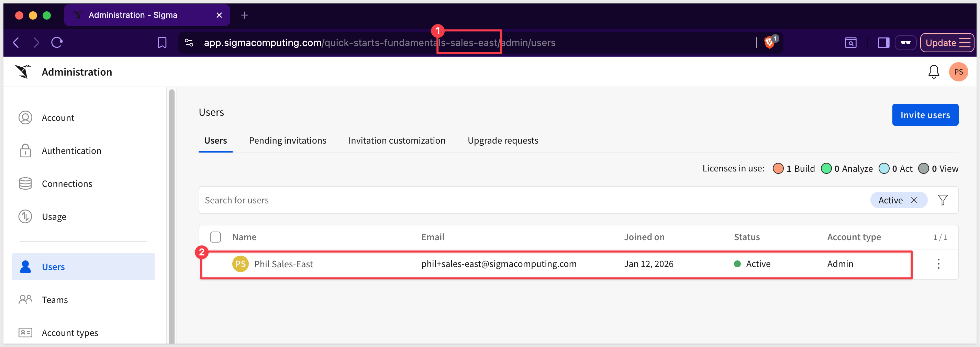The height and width of the screenshot is (347, 980).
Task: Click the notification bell icon
Action: (933, 72)
